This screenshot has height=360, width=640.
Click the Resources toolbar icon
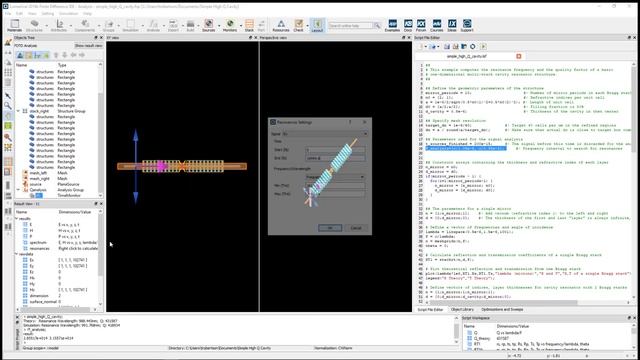tap(281, 25)
